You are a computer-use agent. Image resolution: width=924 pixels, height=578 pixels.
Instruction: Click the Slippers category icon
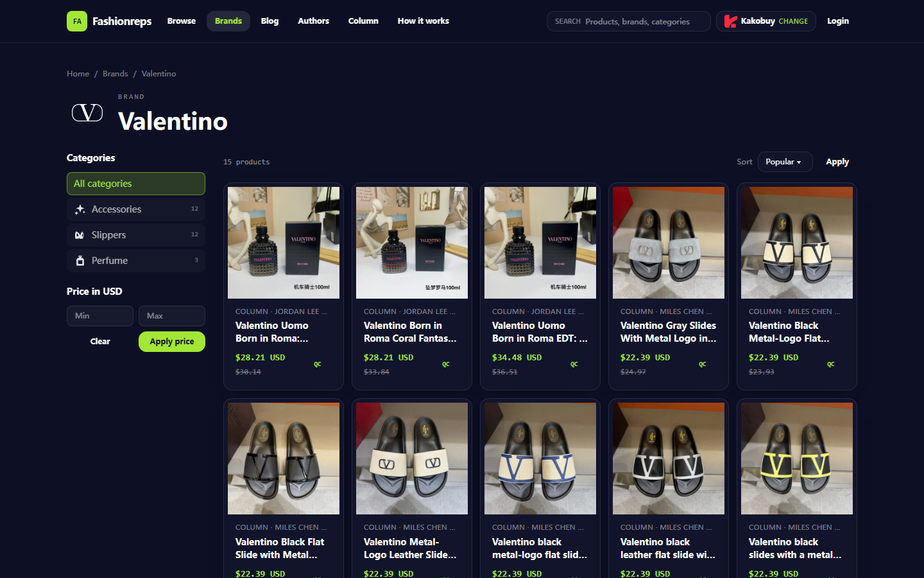pos(80,235)
